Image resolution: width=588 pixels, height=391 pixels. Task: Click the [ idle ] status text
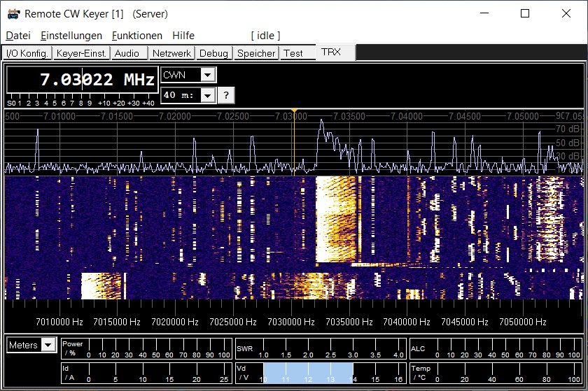coord(265,36)
